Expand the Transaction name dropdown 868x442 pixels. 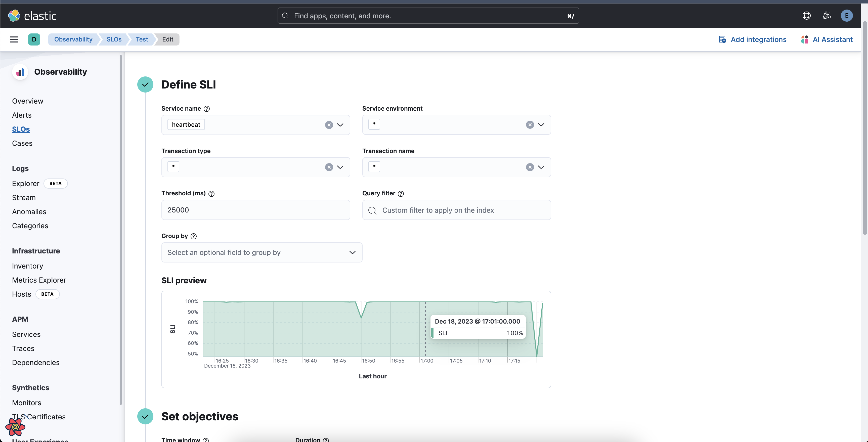[x=541, y=167]
